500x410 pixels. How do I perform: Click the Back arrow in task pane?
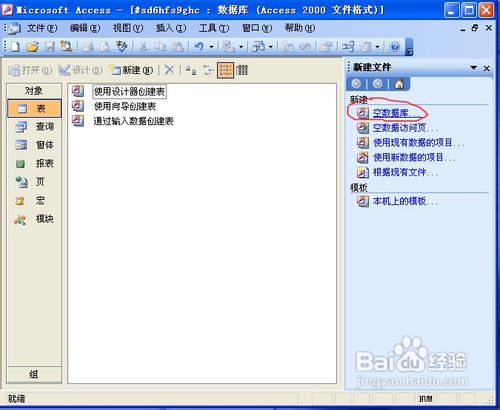[x=356, y=84]
